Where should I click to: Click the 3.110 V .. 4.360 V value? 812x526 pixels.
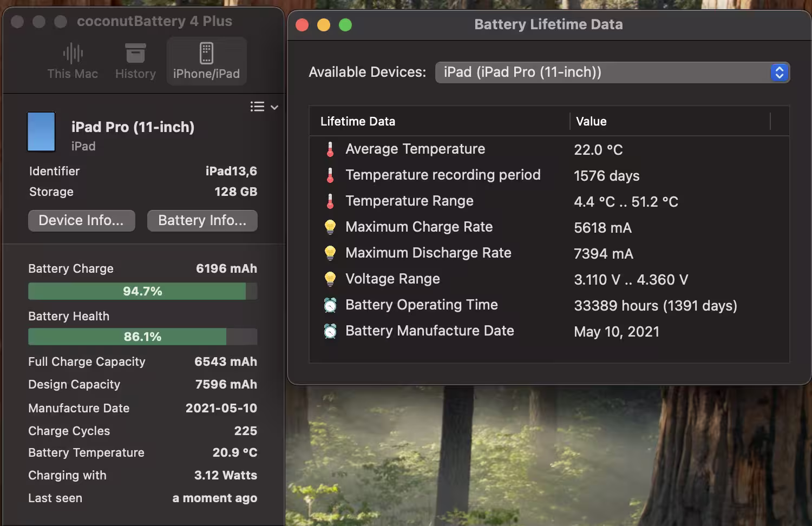pos(631,280)
